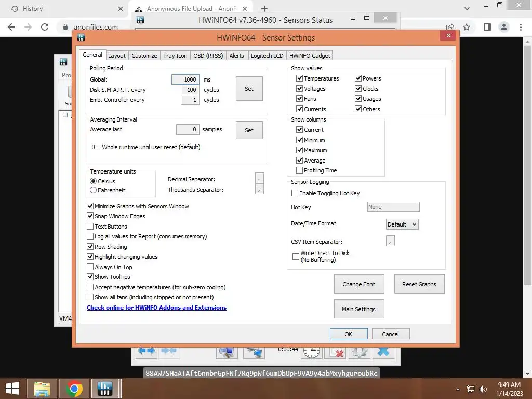The image size is (532, 399).
Task: Click HWiNFO icon in Sensors Status title bar
Action: pos(140,20)
